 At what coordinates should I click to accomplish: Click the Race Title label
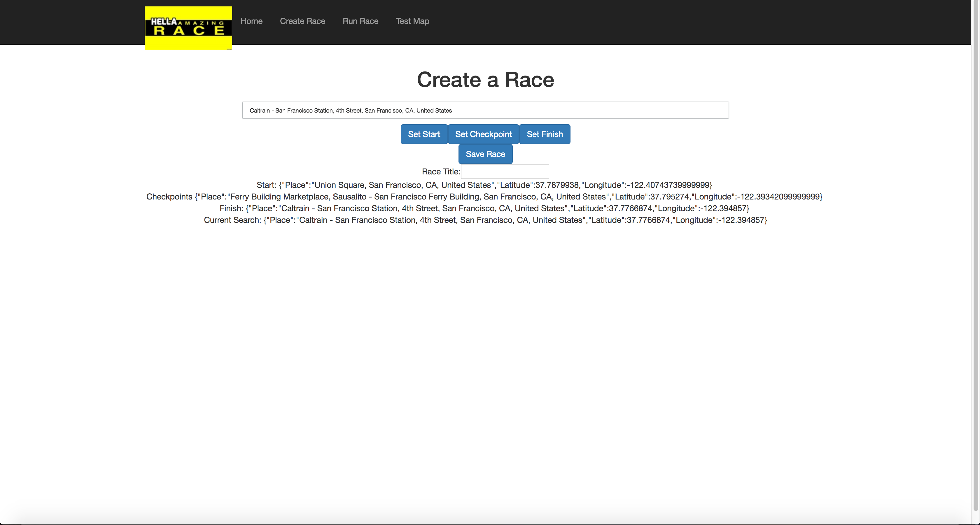click(440, 171)
